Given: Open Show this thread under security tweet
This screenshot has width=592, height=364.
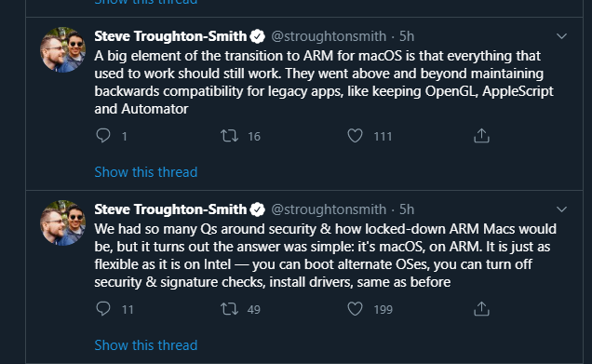Looking at the screenshot, I should tap(146, 345).
